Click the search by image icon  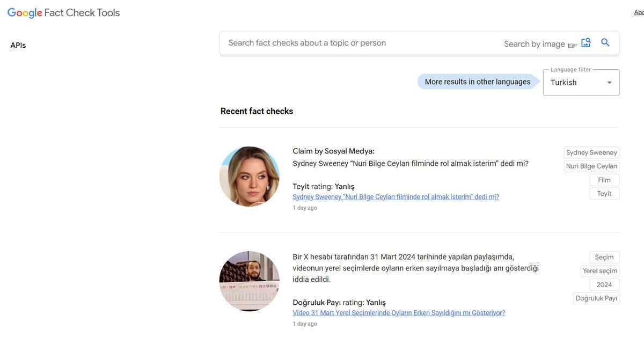pyautogui.click(x=586, y=43)
